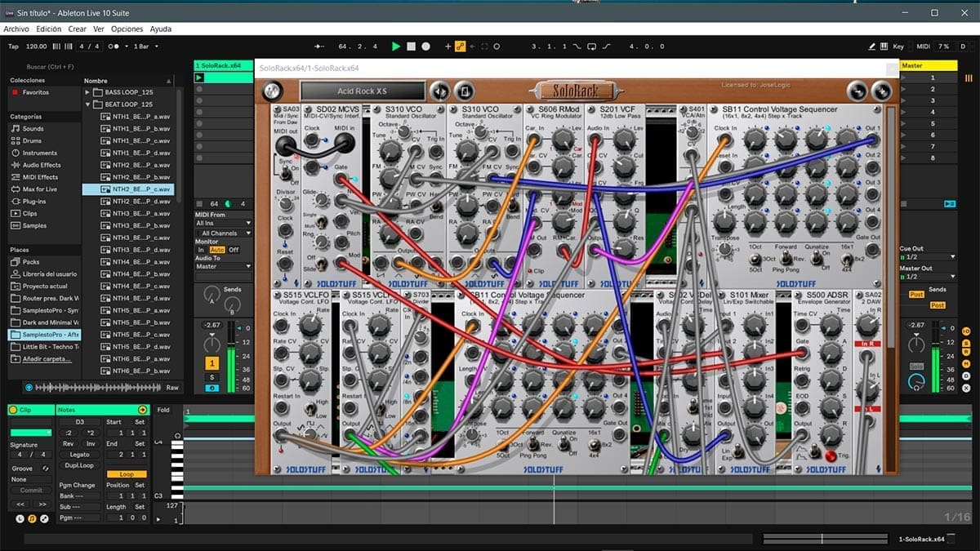Select MIDI Effects category in browser
This screenshot has width=980, height=551.
(40, 177)
